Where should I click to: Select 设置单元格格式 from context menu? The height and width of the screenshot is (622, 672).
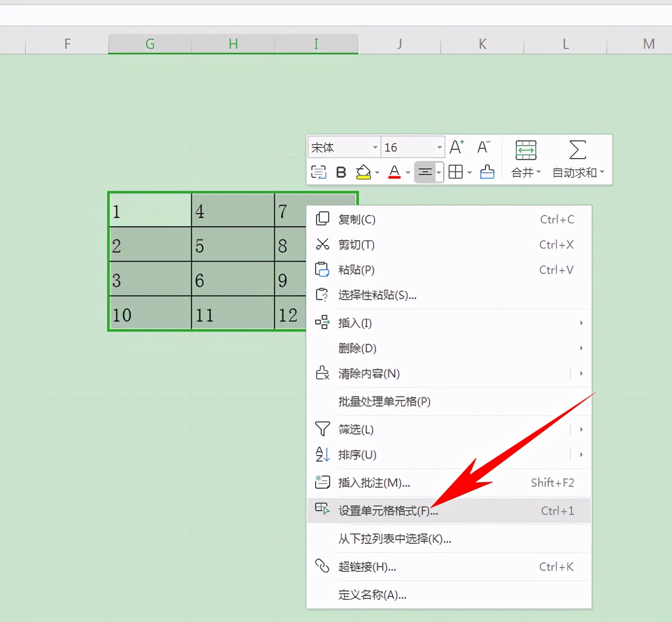pos(388,511)
